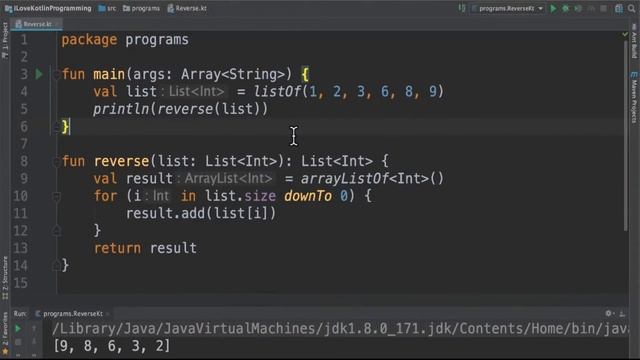Image resolution: width=640 pixels, height=360 pixels.
Task: Click fold end marker on line 12
Action: 56,231
